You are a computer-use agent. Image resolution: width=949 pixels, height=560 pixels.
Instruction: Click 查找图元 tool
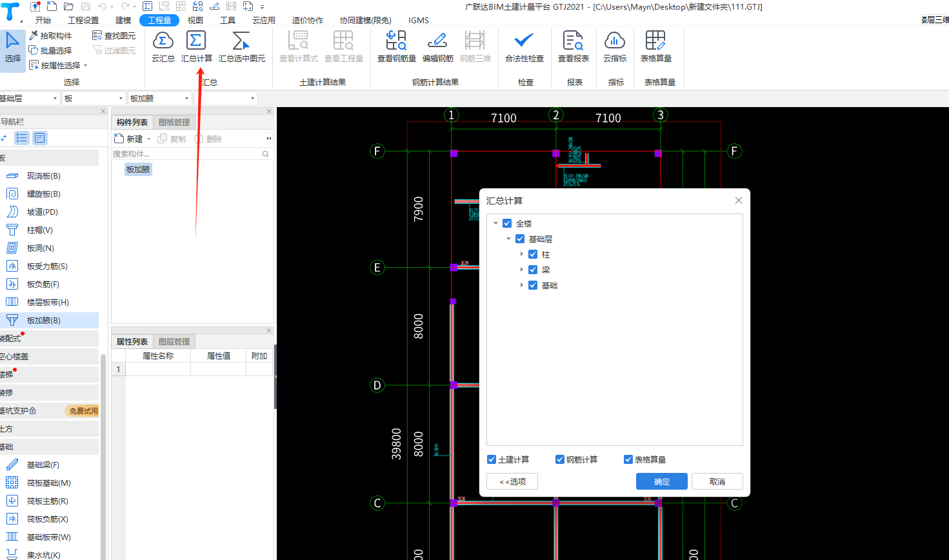point(114,35)
